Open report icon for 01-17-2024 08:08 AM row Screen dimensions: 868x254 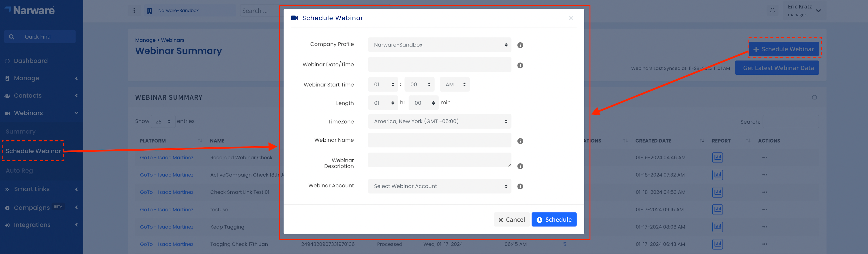(717, 227)
